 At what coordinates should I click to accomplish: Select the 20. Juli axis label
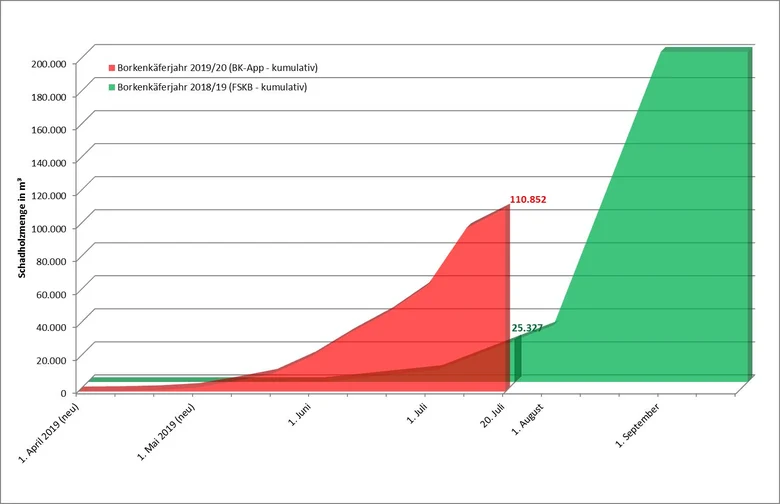pos(492,415)
